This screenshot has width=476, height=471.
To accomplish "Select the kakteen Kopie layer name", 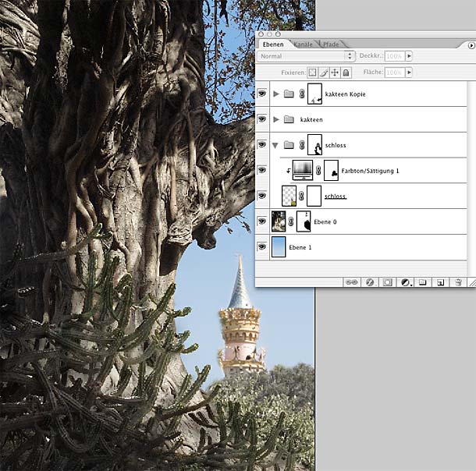I will 345,94.
